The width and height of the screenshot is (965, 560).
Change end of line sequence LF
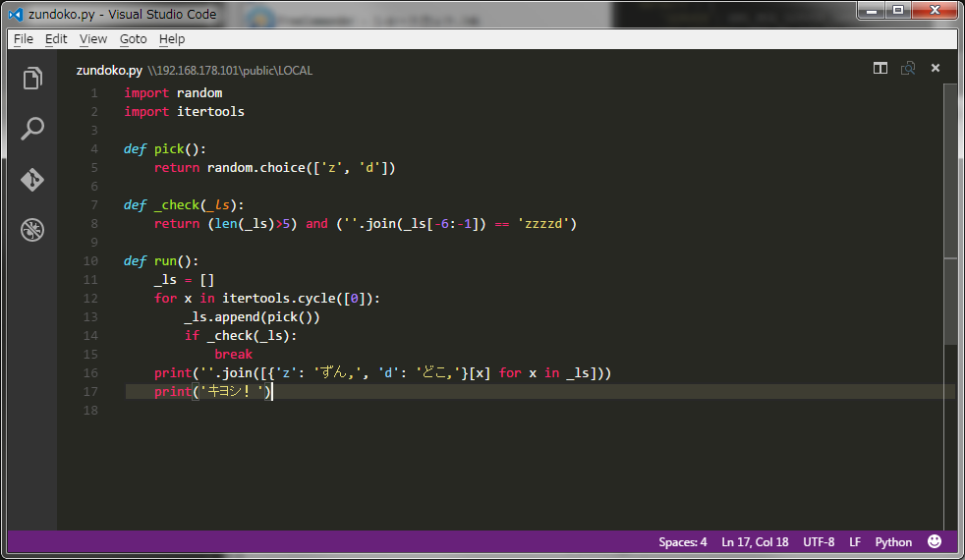coord(855,542)
